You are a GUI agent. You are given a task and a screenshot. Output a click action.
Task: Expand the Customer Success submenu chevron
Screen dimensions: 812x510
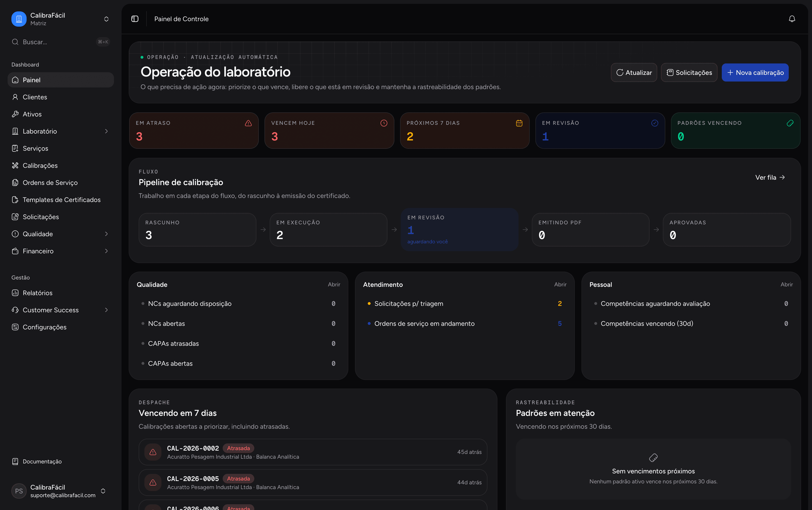106,310
